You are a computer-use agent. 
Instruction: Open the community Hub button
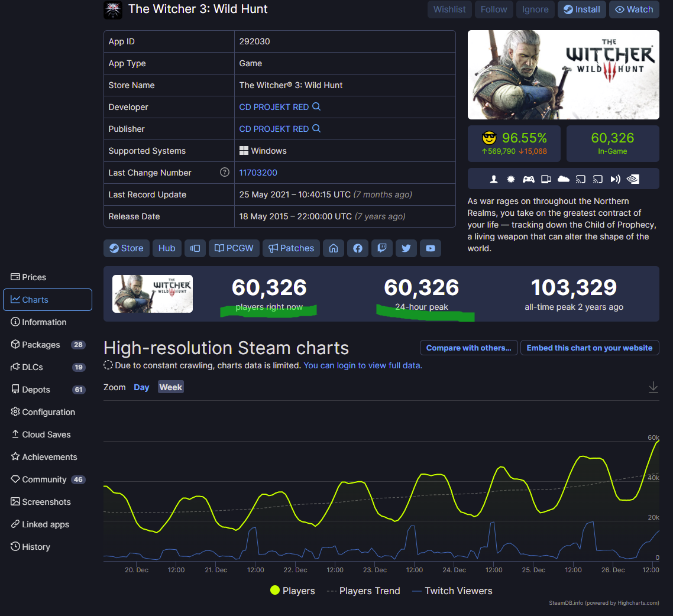(167, 248)
